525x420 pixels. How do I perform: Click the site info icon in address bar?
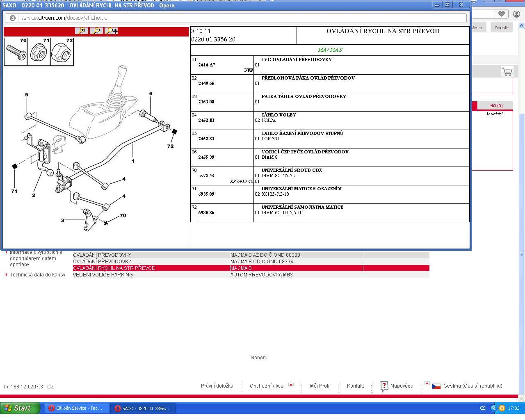(13, 18)
